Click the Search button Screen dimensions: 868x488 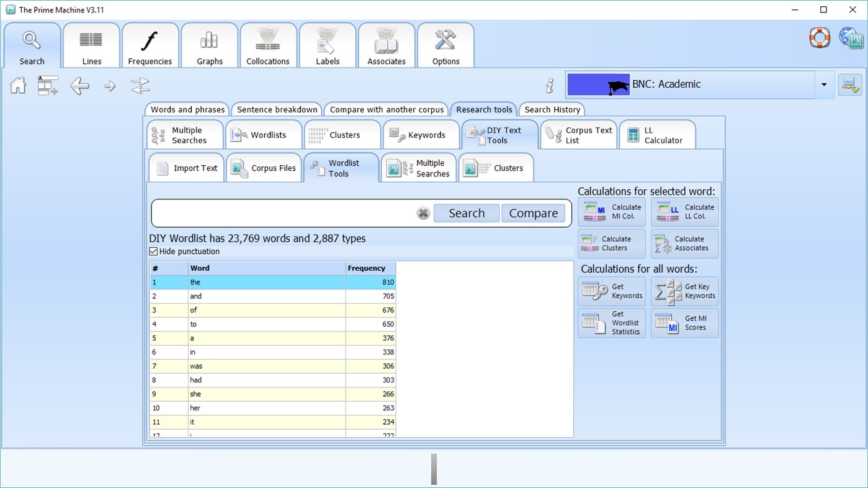pos(467,213)
